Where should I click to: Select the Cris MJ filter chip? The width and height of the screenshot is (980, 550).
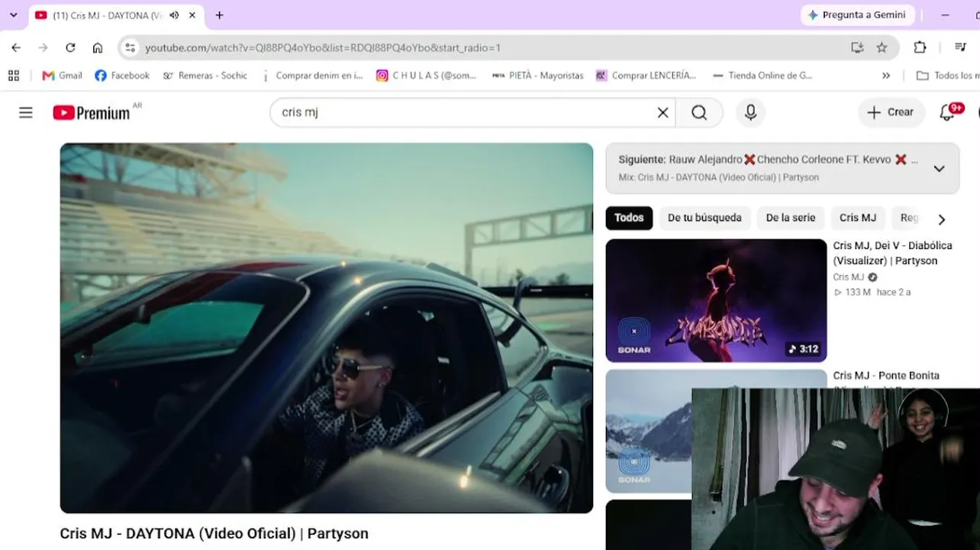pos(858,218)
